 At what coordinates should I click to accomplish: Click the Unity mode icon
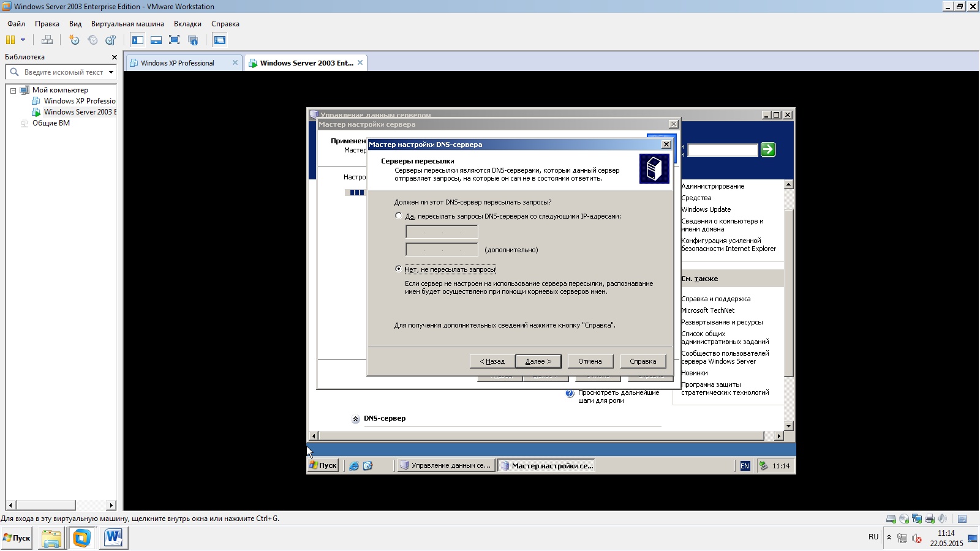point(193,40)
